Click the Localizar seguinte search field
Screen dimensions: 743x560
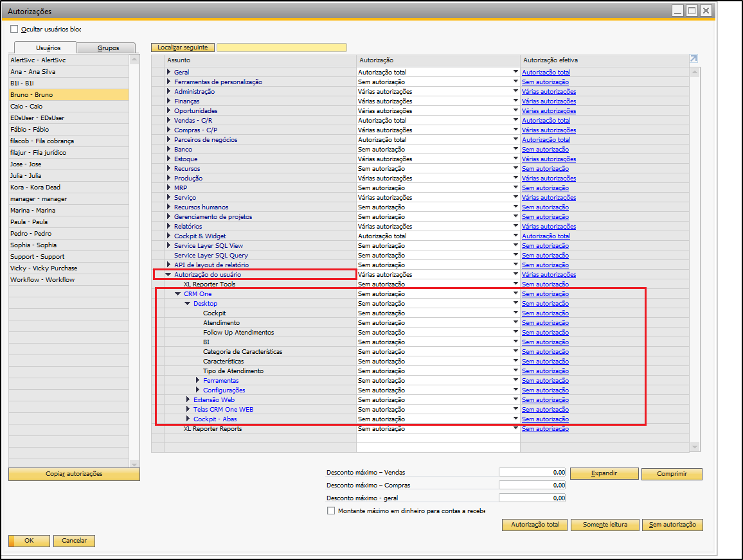pos(282,48)
